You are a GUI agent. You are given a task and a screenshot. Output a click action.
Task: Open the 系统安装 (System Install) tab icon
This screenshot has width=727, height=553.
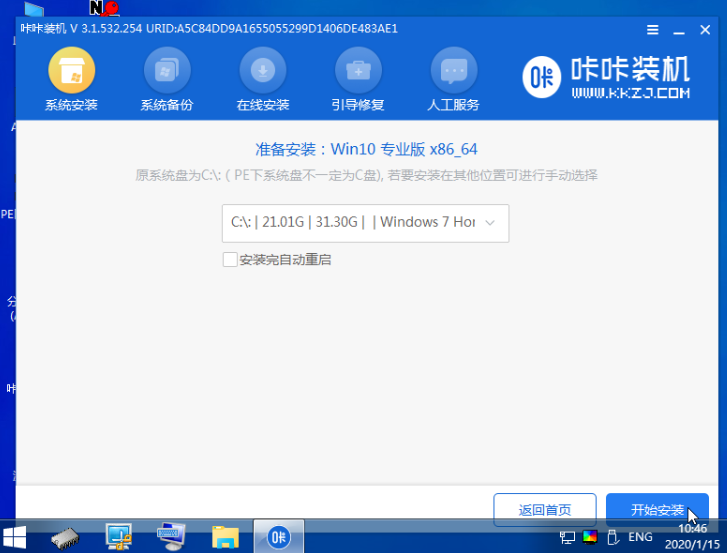pos(71,71)
